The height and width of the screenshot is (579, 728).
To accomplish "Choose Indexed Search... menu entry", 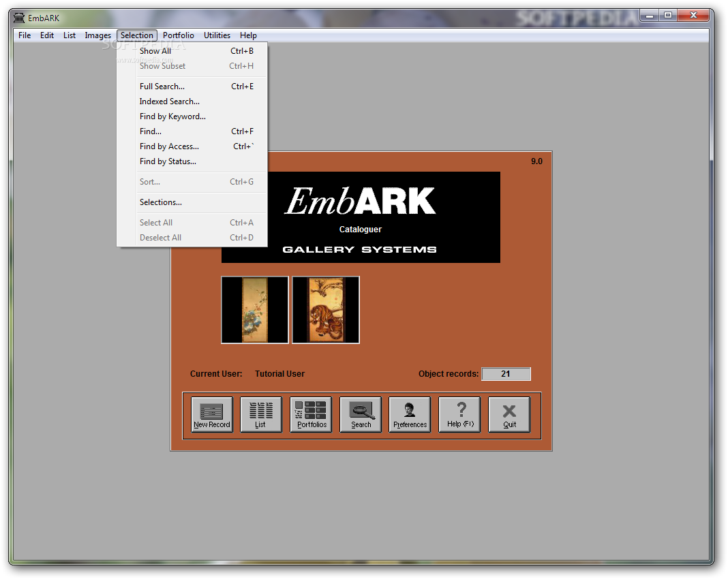I will pyautogui.click(x=192, y=101).
